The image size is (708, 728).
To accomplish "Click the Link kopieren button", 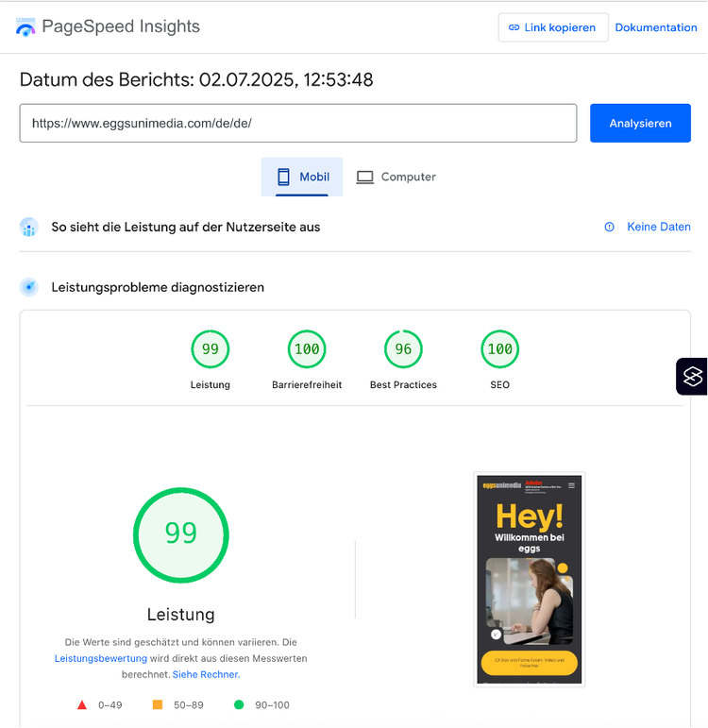I will 552,27.
